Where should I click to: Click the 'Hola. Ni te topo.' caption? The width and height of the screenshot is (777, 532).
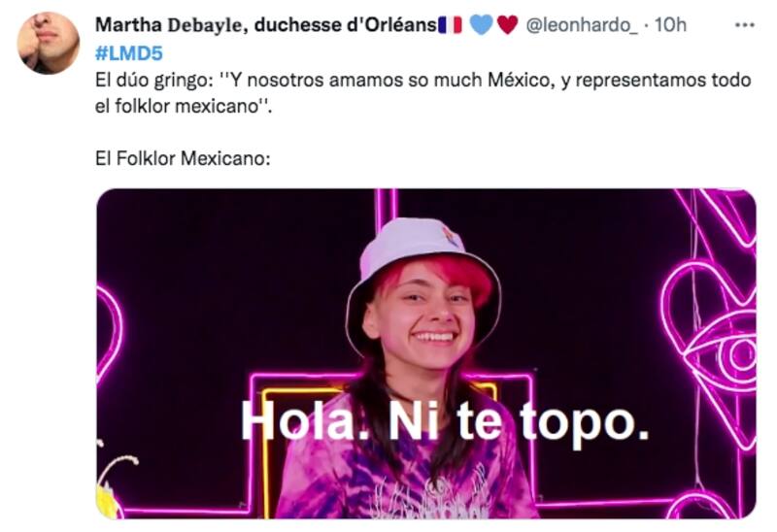(445, 422)
